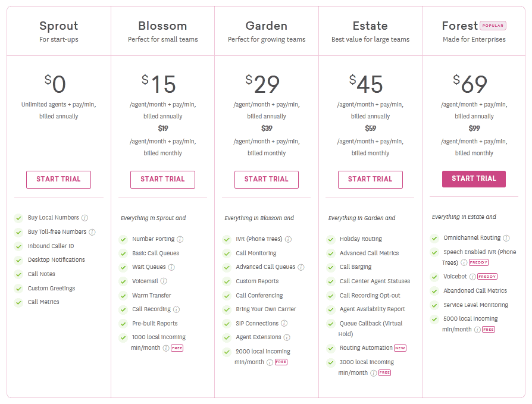
Task: Start a trial of the Sprout plan
Action: tap(58, 179)
